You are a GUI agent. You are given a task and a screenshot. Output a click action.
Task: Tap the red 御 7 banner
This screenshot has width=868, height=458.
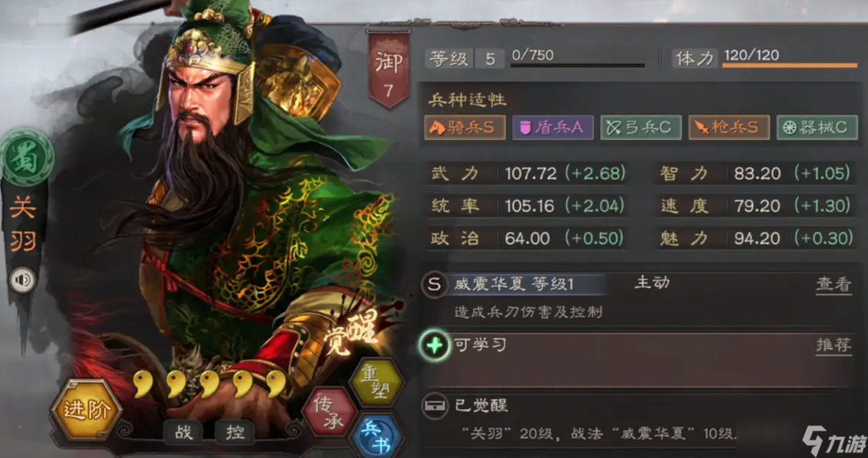click(x=388, y=69)
